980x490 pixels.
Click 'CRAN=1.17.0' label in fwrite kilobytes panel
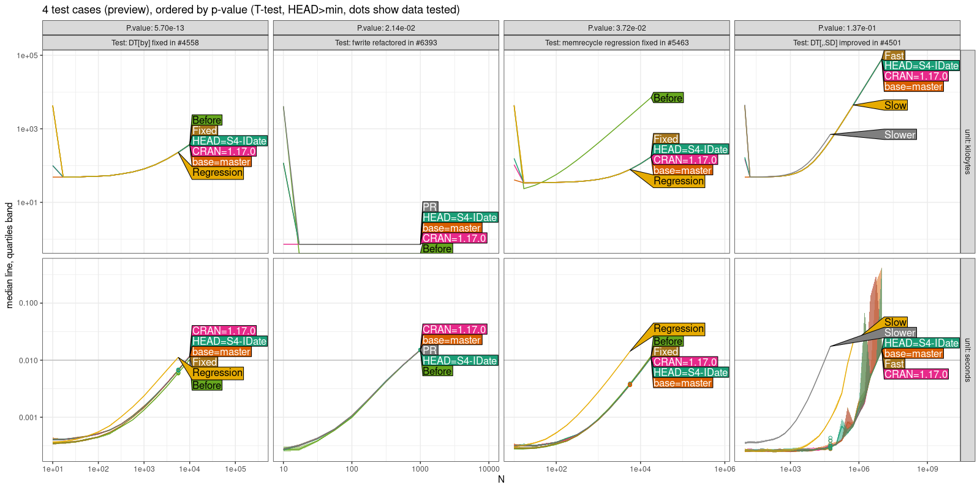pyautogui.click(x=454, y=238)
